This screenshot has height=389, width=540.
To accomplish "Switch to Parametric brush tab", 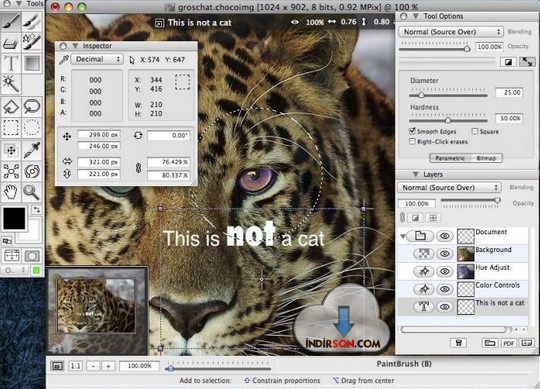I will tap(450, 158).
